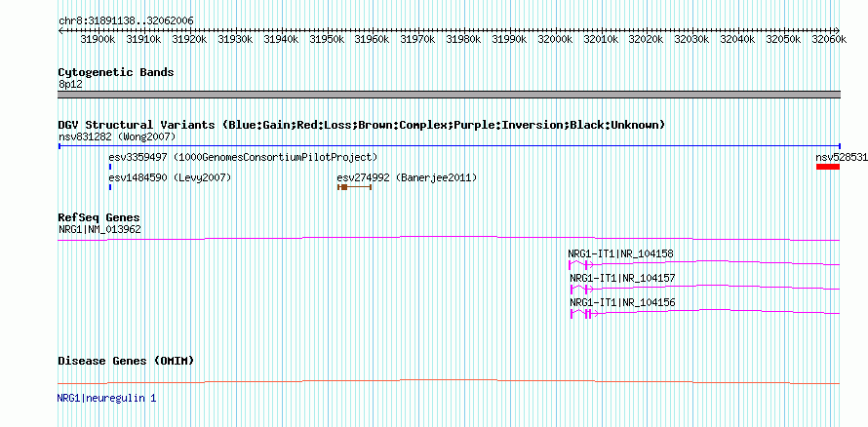Click the chr8:31891138..32062006 coordinate label
The image size is (868, 427).
pos(126,20)
